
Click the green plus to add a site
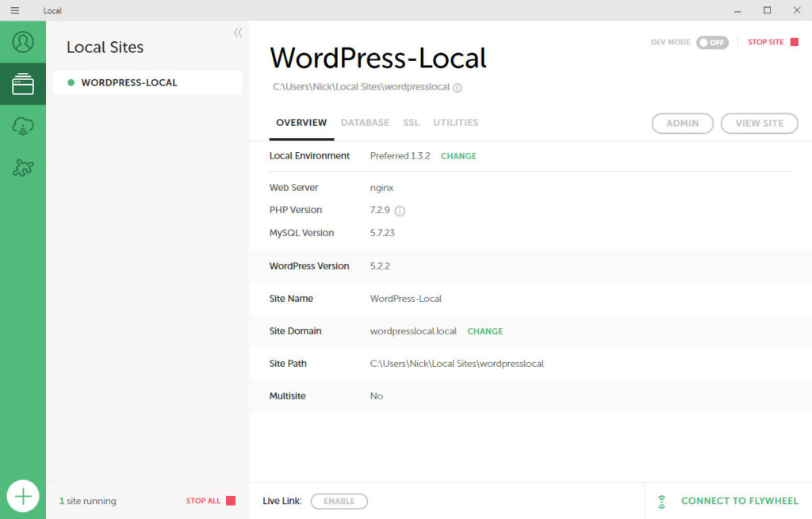[x=23, y=495]
